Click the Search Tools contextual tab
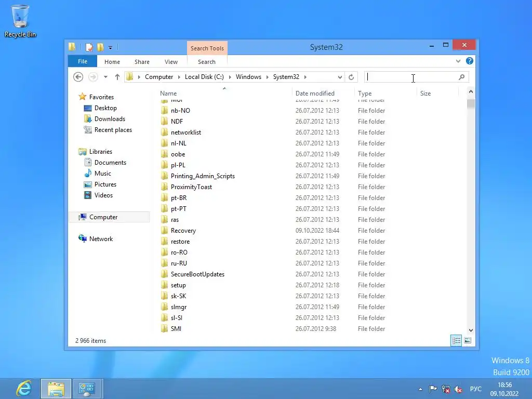This screenshot has width=532, height=399. [x=207, y=48]
